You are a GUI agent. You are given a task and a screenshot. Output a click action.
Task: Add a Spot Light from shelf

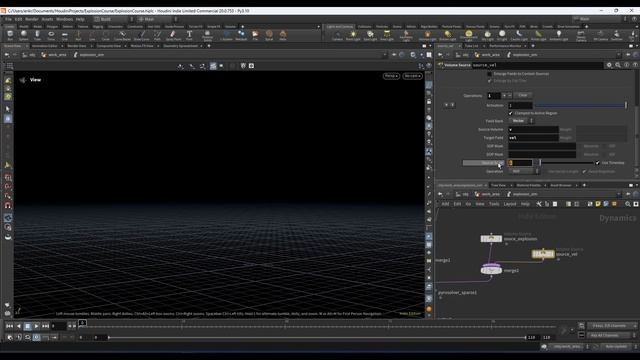[370, 36]
